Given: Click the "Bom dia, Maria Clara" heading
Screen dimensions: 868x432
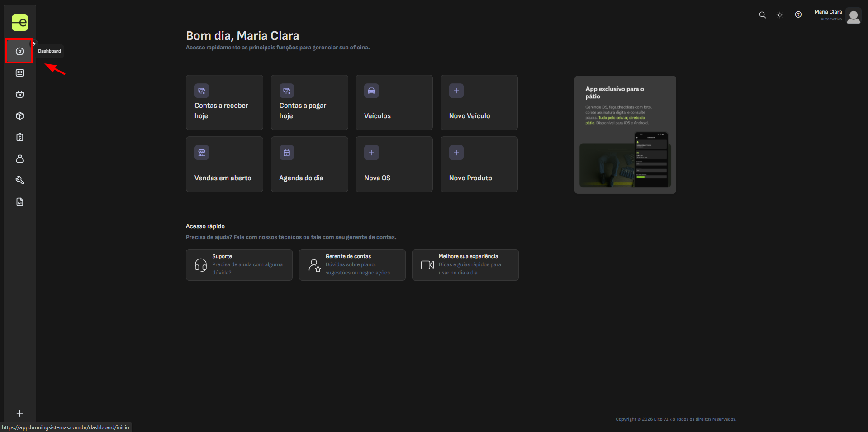Looking at the screenshot, I should click(242, 36).
